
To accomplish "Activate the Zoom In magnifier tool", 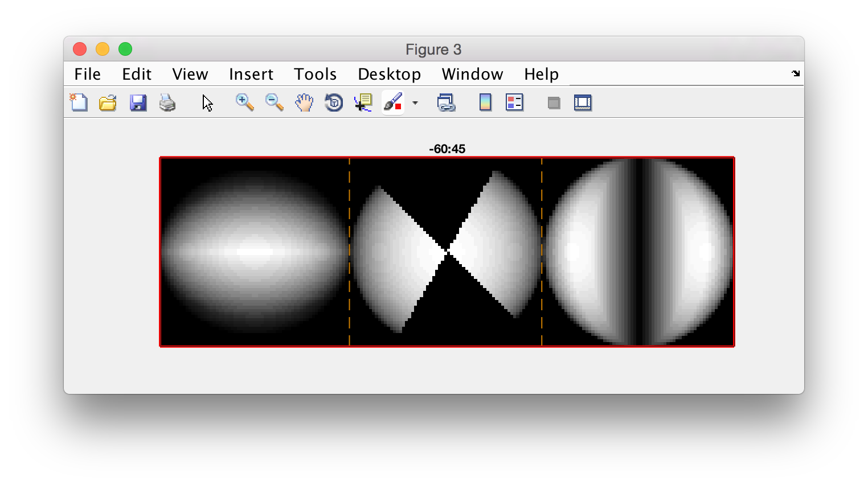I will (245, 102).
